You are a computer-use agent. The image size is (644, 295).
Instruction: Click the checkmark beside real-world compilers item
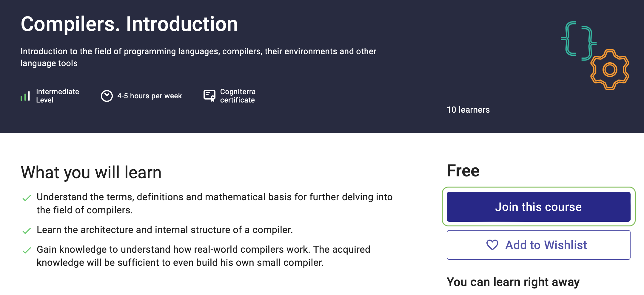tap(27, 250)
